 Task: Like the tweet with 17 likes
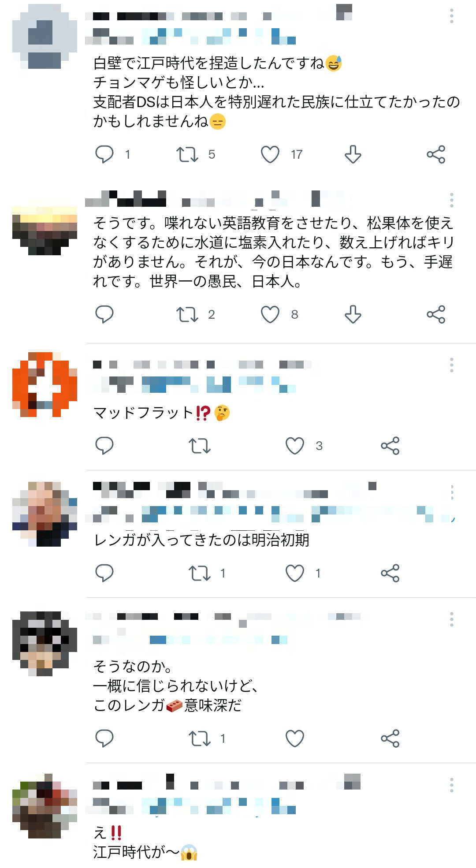pos(270,154)
